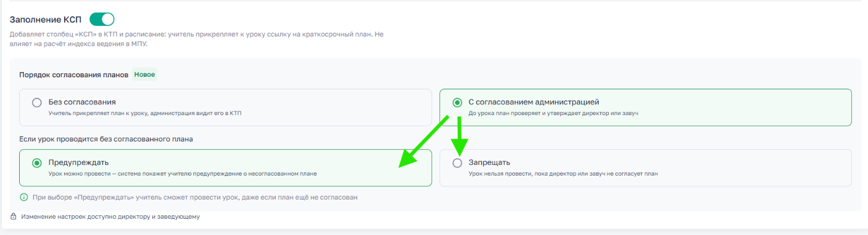Click the description «Добавляет столбец «КСП» в КТП…»

coord(196,39)
